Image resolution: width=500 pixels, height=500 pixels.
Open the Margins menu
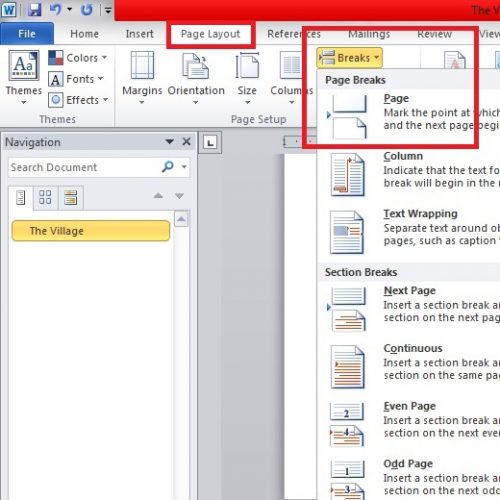pos(142,77)
